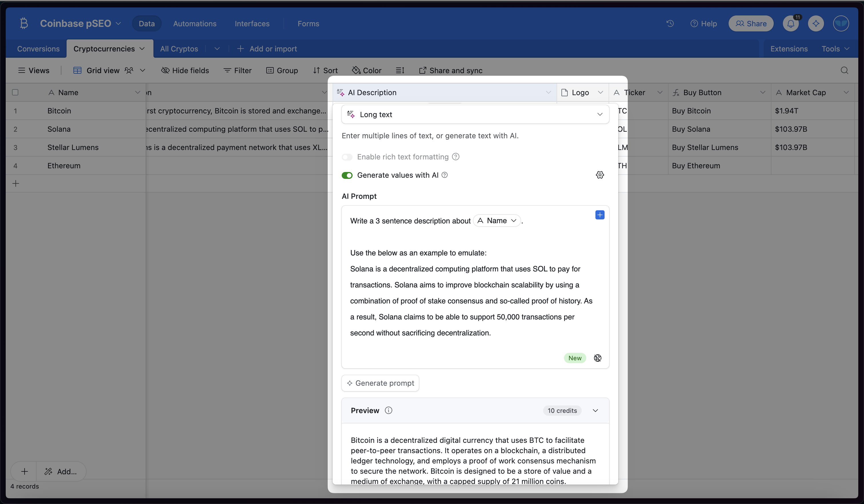Screen dimensions: 864x504
Task: Open the Group options
Action: point(282,70)
